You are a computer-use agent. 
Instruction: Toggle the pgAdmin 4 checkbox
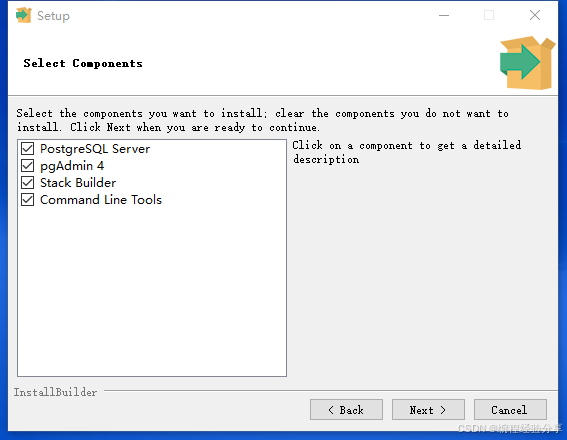[x=27, y=166]
